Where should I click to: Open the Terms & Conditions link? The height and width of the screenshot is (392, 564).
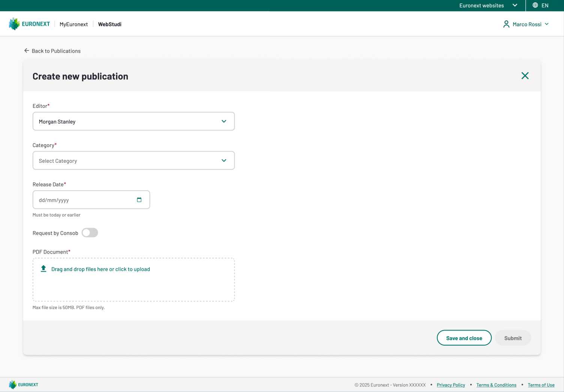point(496,385)
